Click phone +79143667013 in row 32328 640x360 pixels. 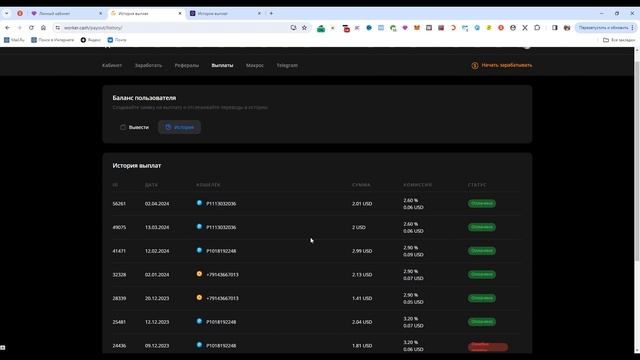pyautogui.click(x=222, y=275)
